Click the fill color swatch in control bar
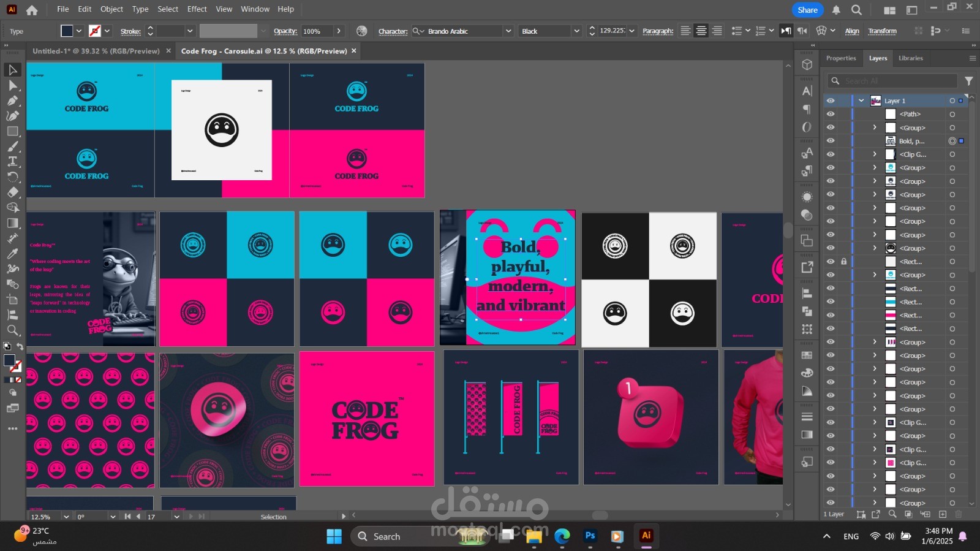Image resolution: width=980 pixels, height=551 pixels. tap(67, 31)
